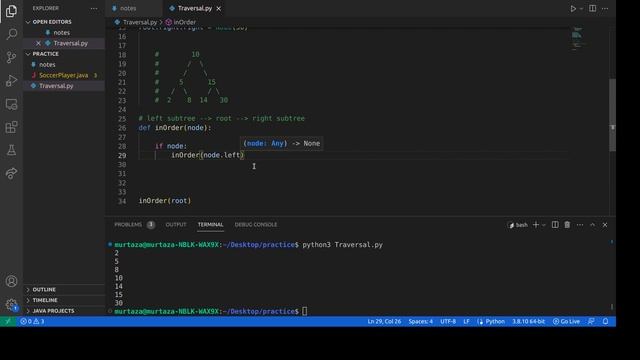This screenshot has width=640, height=360.
Task: Open editor More Actions menu
Action: tap(605, 9)
